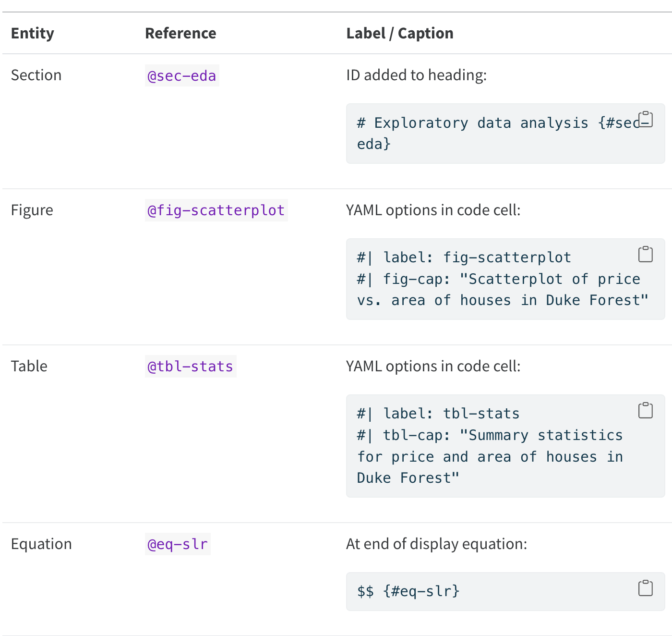Copy the eq-slr equation code block
The width and height of the screenshot is (672, 636).
click(x=646, y=588)
